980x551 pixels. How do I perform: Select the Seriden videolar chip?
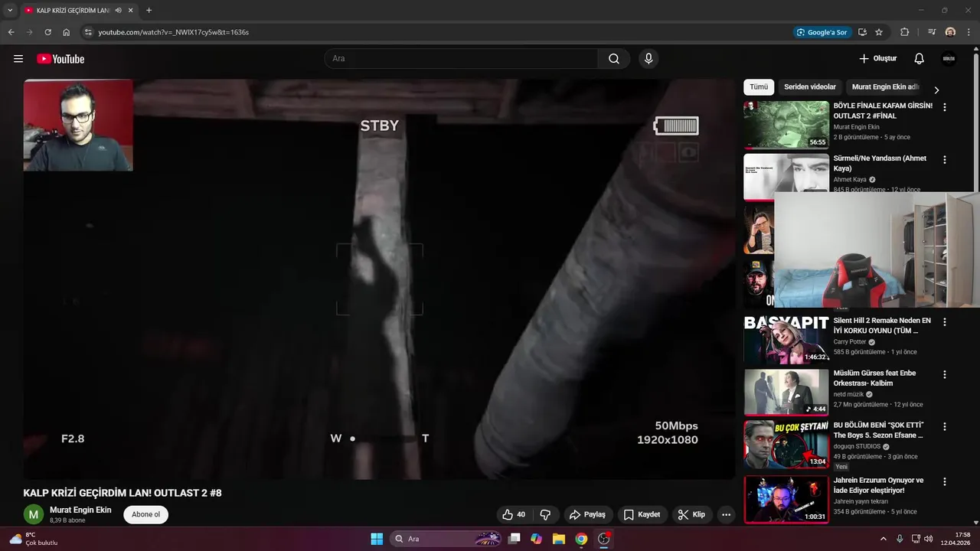810,87
